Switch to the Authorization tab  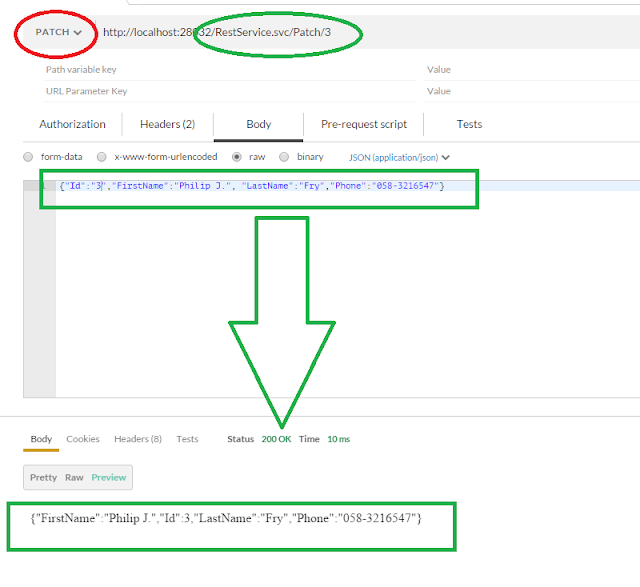tap(72, 124)
